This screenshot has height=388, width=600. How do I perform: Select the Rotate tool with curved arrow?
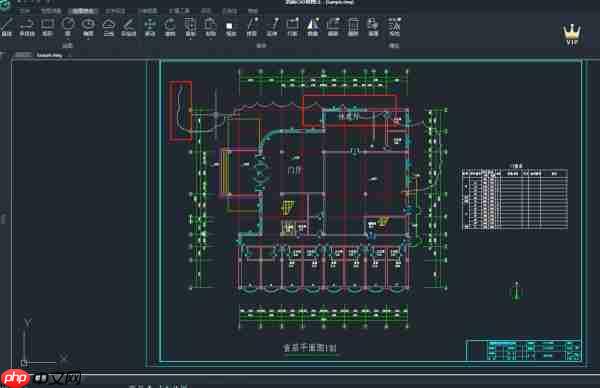tap(170, 27)
